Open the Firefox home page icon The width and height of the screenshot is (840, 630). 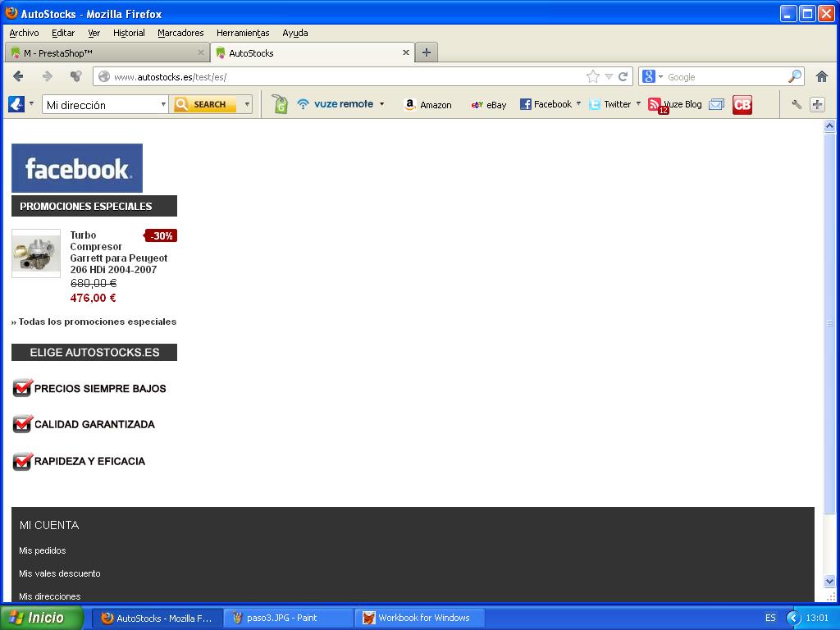822,76
